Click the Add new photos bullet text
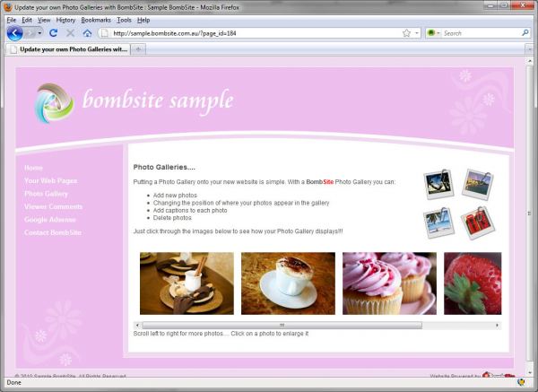The width and height of the screenshot is (538, 392). point(175,196)
